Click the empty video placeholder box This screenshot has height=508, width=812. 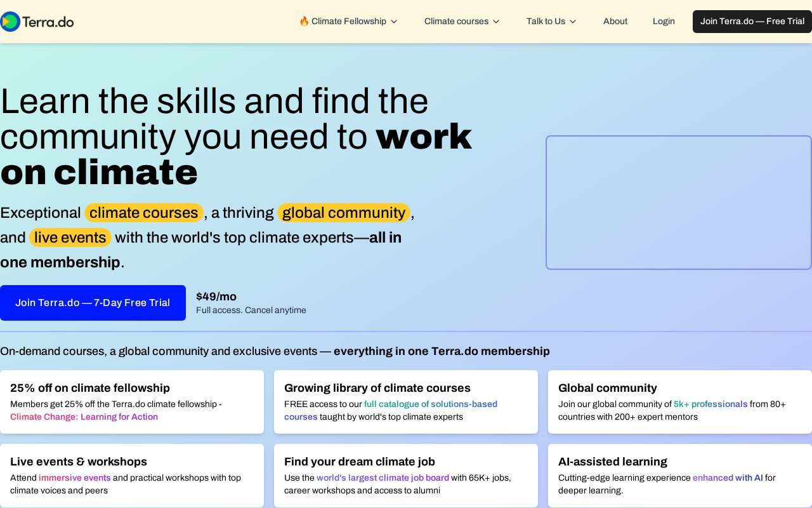[x=679, y=203]
